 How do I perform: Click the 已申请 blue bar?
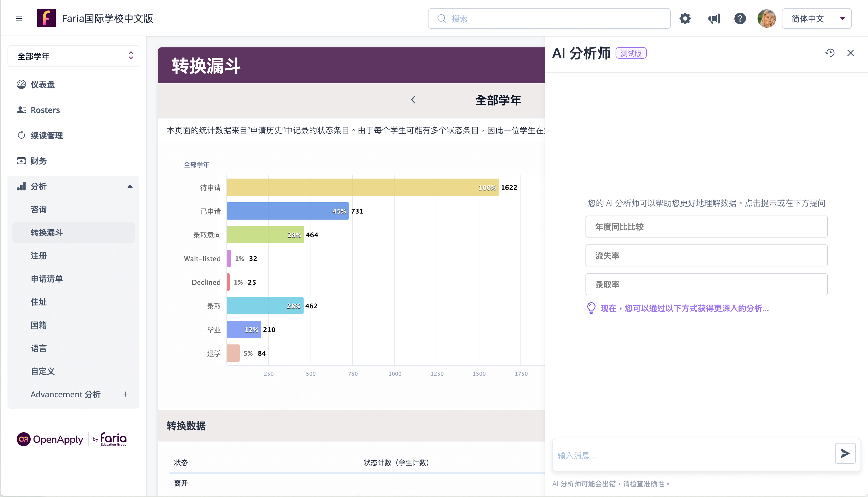287,211
